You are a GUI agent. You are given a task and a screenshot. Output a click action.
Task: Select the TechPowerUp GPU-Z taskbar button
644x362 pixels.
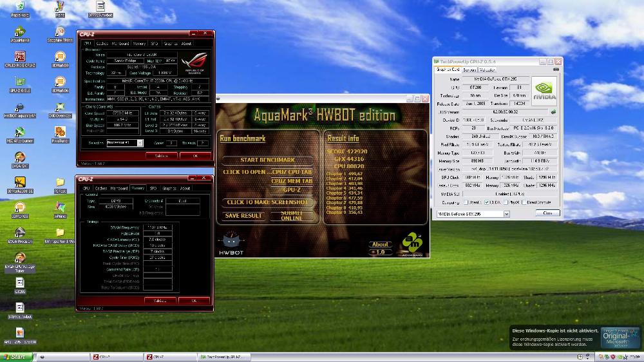coord(224,357)
